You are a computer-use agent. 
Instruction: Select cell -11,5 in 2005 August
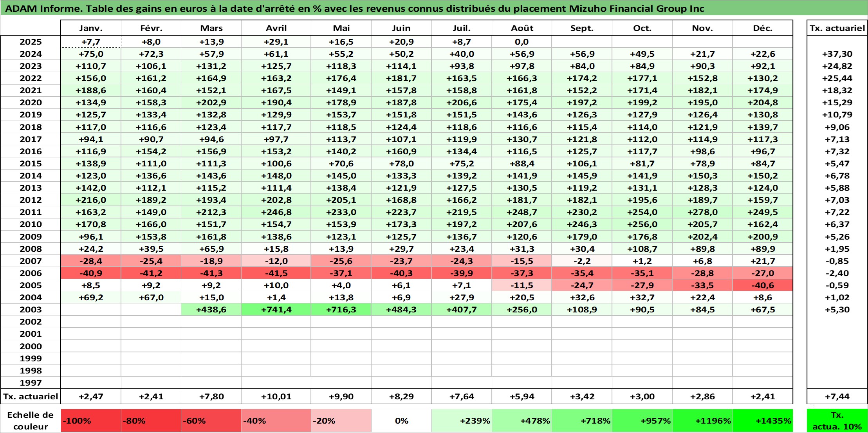522,285
